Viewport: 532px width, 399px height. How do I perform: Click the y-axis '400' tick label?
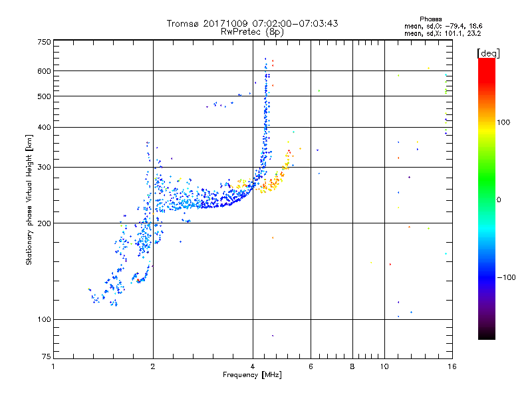point(44,127)
